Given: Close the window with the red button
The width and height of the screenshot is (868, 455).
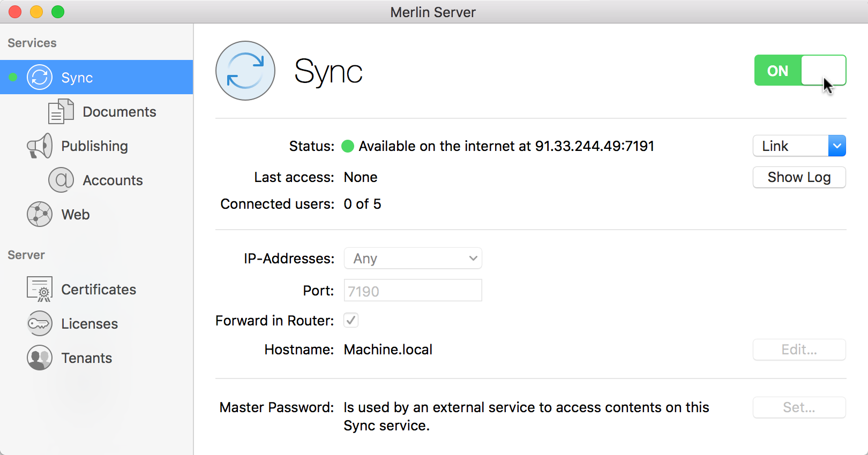Looking at the screenshot, I should tap(15, 12).
